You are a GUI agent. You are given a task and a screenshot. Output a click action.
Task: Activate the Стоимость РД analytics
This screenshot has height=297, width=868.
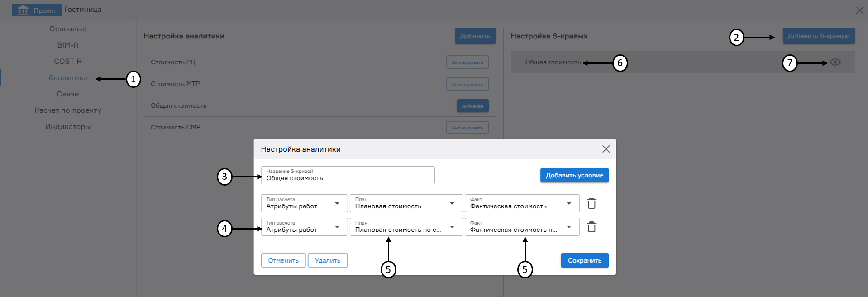[x=467, y=62]
